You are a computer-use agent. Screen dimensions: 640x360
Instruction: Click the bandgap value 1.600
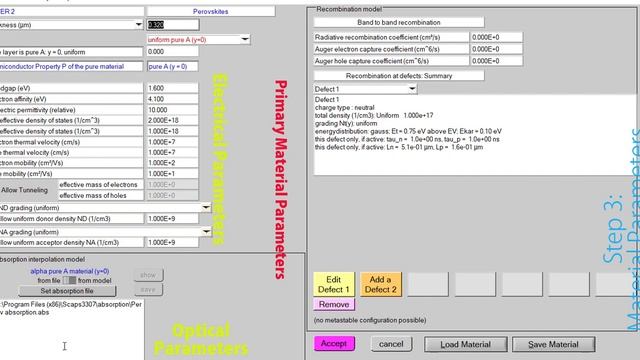[x=172, y=88]
